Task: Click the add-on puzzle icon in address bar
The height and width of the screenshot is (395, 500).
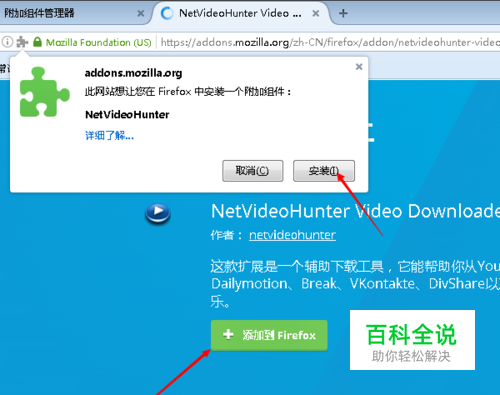Action: [22, 42]
